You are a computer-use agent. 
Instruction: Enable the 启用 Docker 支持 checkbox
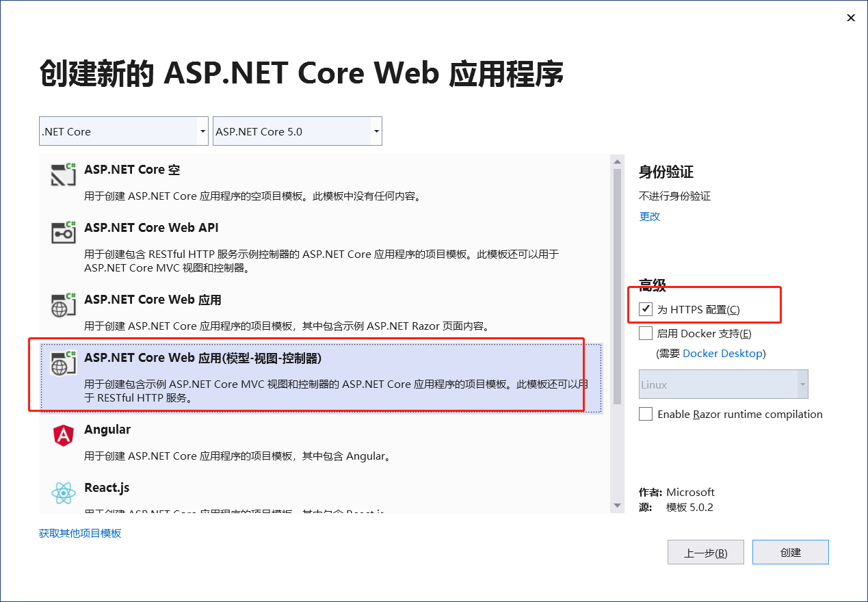pos(646,333)
